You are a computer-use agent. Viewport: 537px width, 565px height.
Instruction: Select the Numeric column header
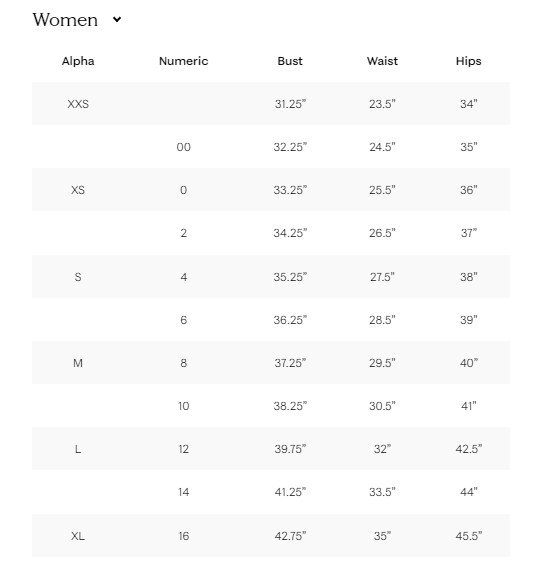[x=183, y=61]
